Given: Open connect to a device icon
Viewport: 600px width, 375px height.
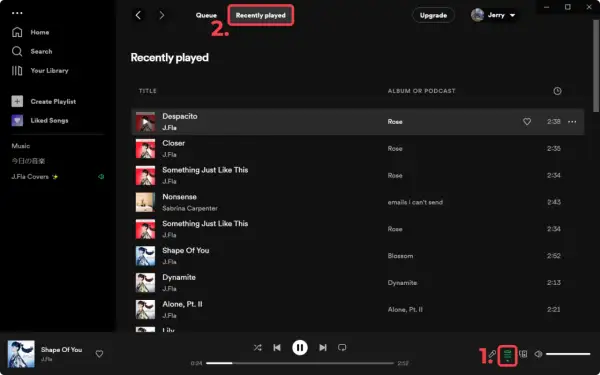Looking at the screenshot, I should [523, 354].
